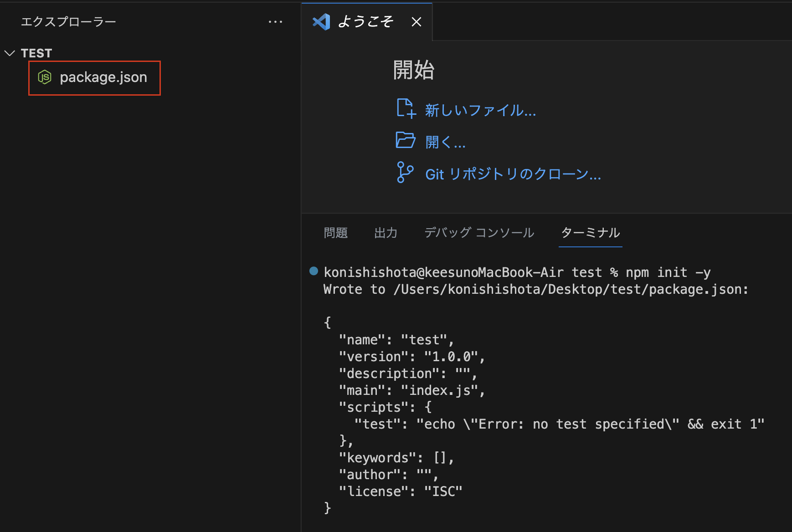Click the new file icon next to 新しいファイル
The image size is (792, 532).
pos(406,109)
